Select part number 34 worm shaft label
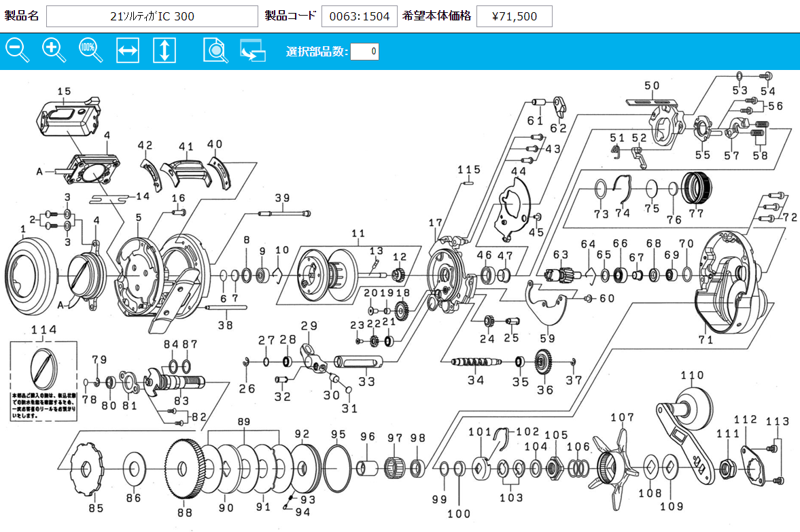 coord(476,380)
